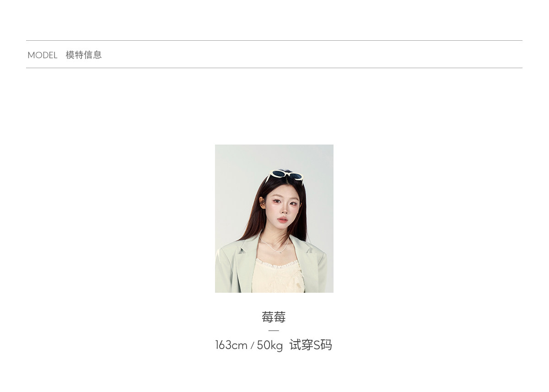
Task: Click the 50kg weight text
Action: click(x=270, y=345)
